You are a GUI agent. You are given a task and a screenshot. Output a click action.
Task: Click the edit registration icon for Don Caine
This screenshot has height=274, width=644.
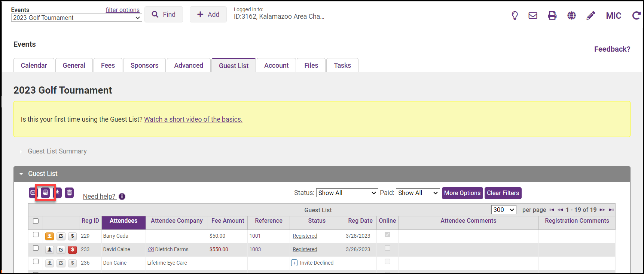pos(61,263)
